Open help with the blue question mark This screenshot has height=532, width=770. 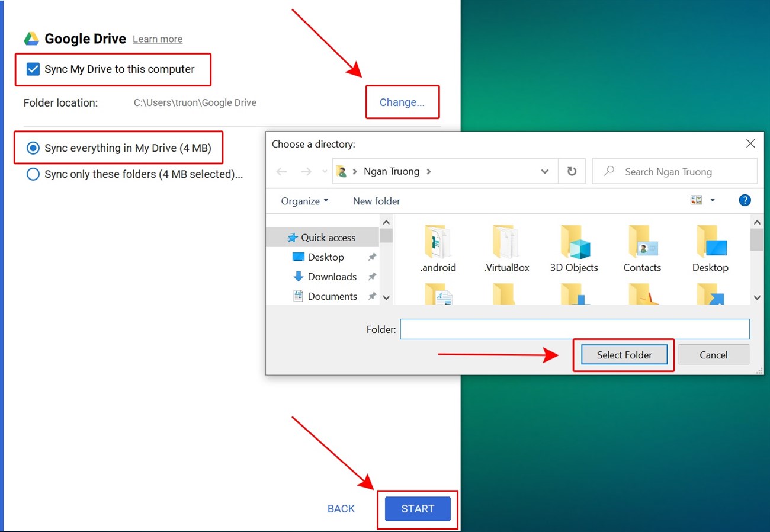[x=745, y=200]
